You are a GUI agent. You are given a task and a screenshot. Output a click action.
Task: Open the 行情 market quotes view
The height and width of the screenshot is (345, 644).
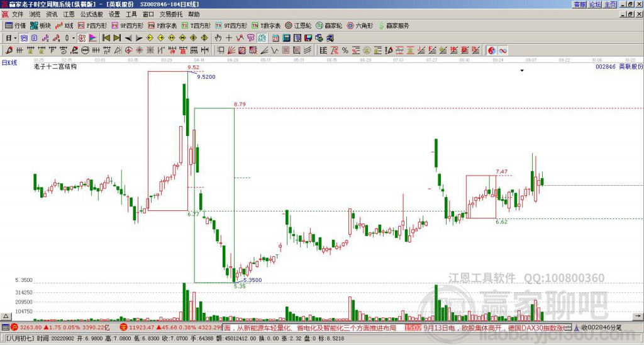[x=15, y=25]
